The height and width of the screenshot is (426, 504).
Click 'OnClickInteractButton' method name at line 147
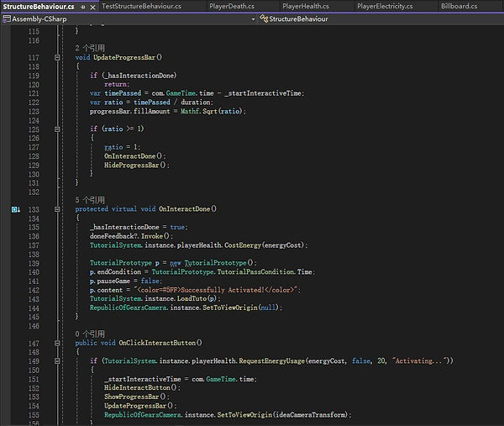(x=158, y=343)
